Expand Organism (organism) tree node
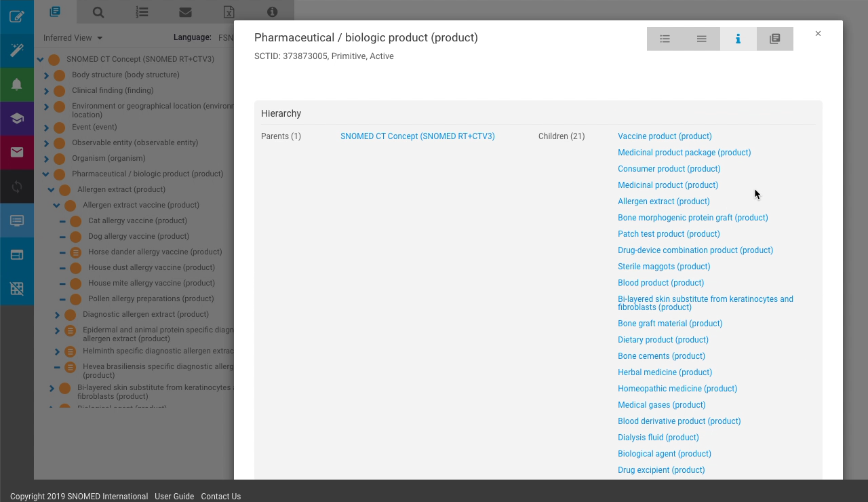Viewport: 868px width, 502px height. 46,159
